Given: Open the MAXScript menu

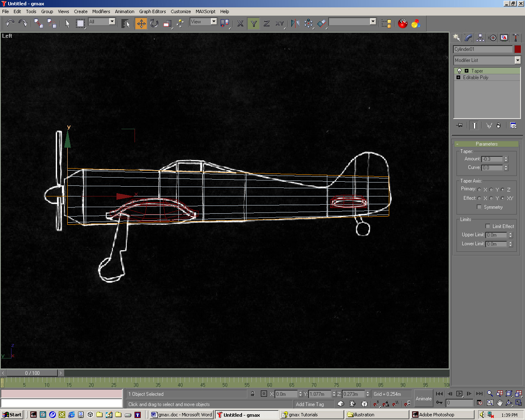Looking at the screenshot, I should click(205, 11).
